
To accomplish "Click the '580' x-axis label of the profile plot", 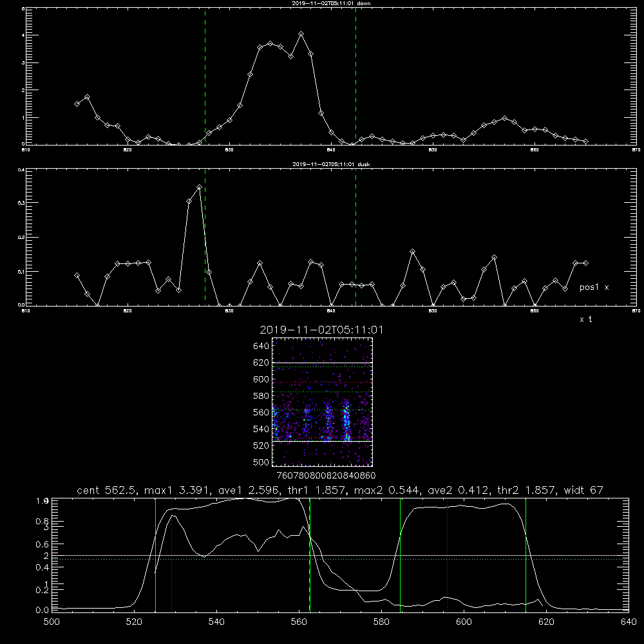I will click(x=381, y=622).
